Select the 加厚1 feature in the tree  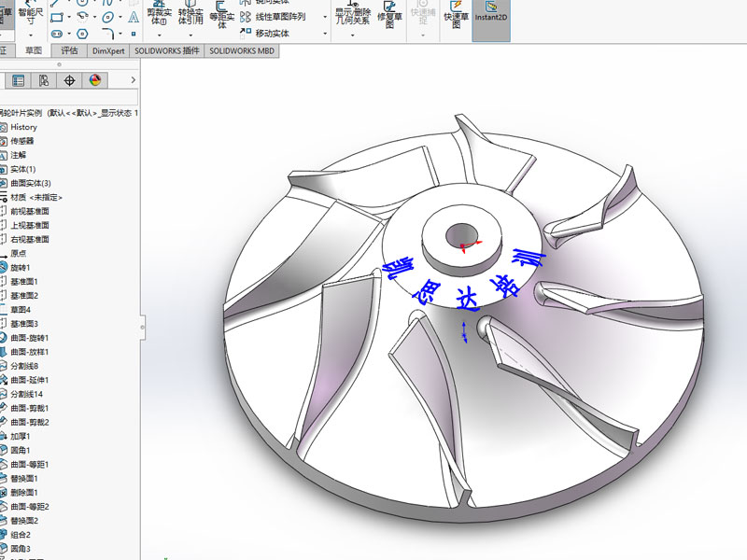pos(21,436)
